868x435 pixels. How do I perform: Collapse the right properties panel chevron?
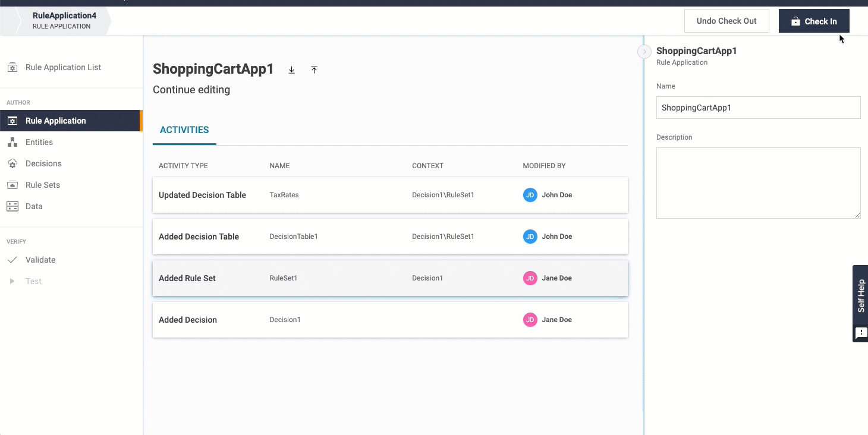click(644, 52)
